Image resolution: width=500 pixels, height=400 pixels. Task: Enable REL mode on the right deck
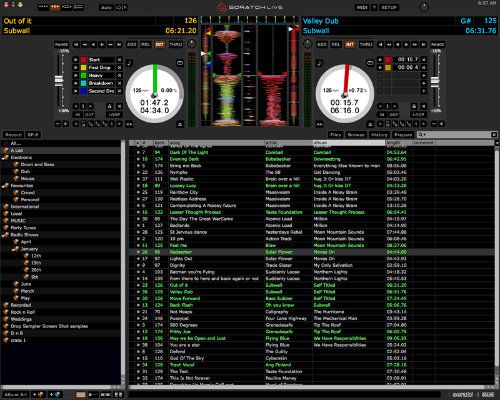[x=335, y=44]
